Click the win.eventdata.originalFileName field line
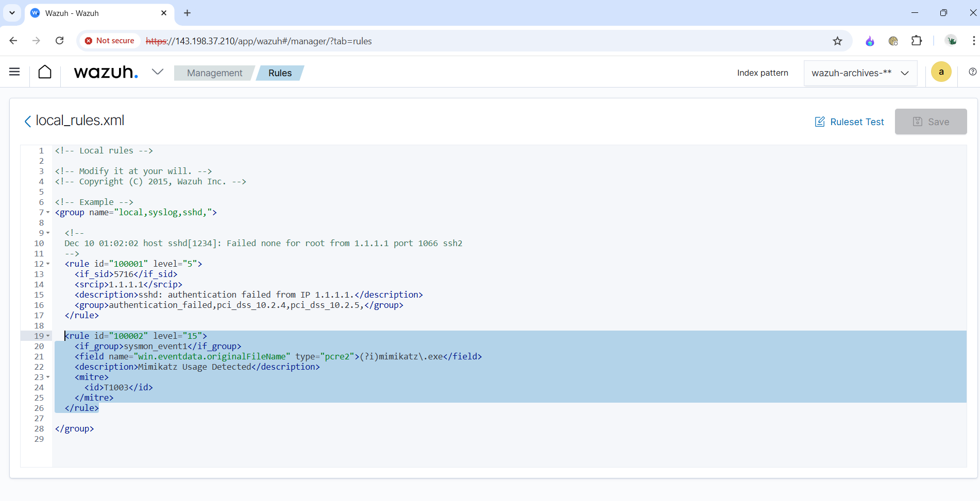This screenshot has height=501, width=980. (278, 357)
